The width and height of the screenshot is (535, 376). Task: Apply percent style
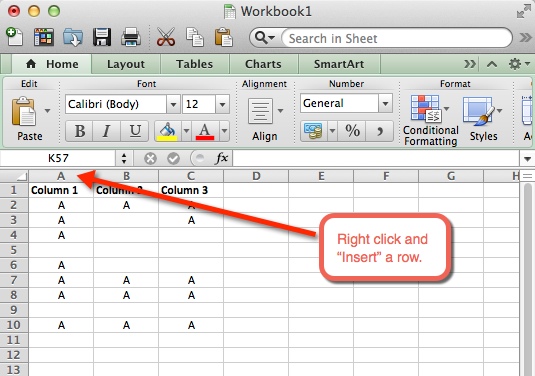[x=352, y=131]
